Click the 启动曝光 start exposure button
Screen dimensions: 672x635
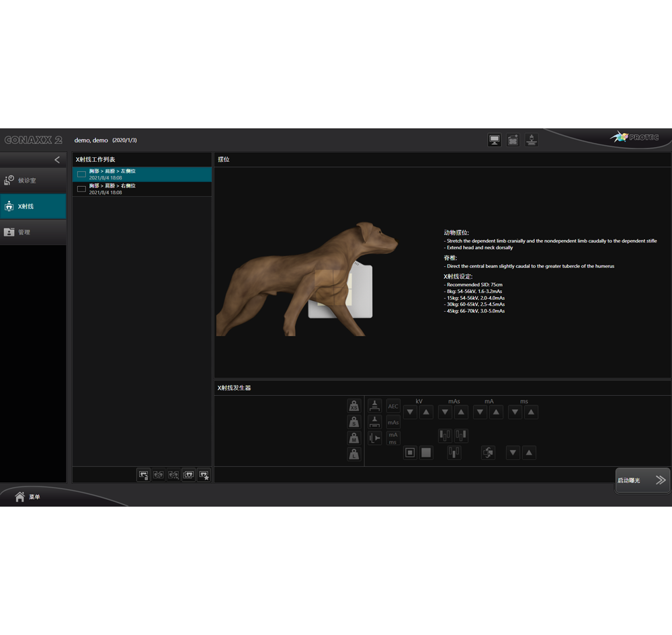click(642, 480)
